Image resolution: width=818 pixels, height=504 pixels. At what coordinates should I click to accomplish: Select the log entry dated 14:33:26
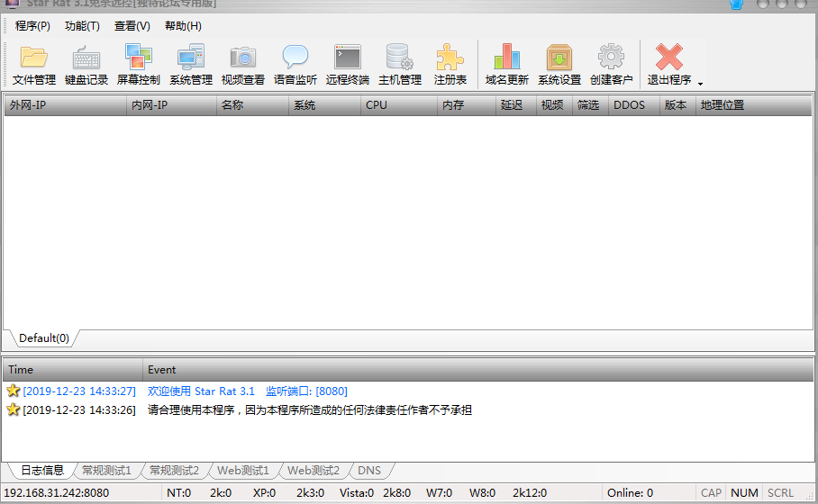click(x=408, y=410)
